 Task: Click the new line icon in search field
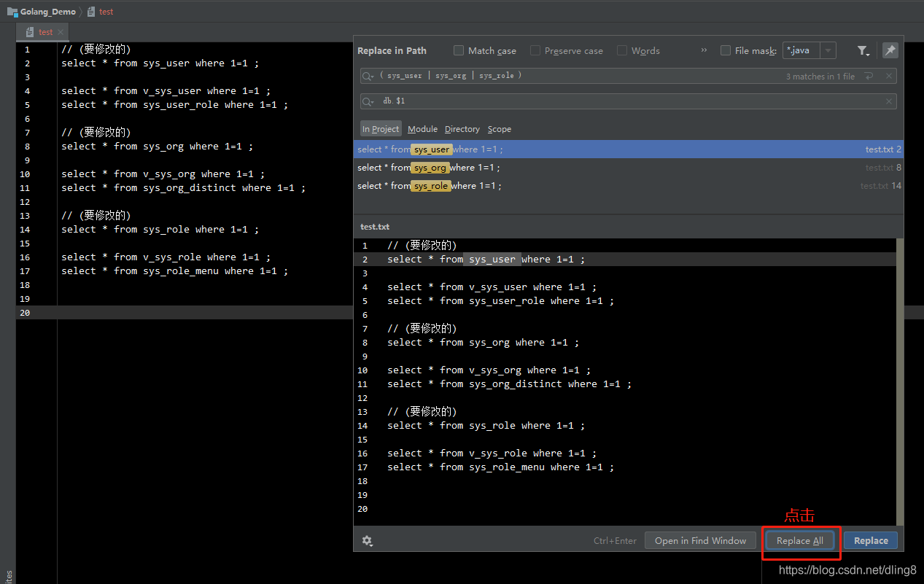pyautogui.click(x=869, y=76)
